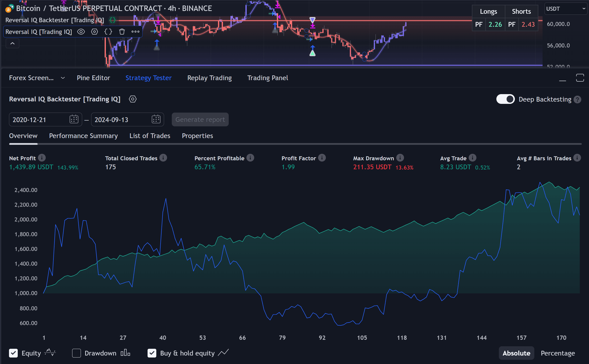This screenshot has height=364, width=589.
Task: Open the List of Trades tab
Action: (150, 136)
